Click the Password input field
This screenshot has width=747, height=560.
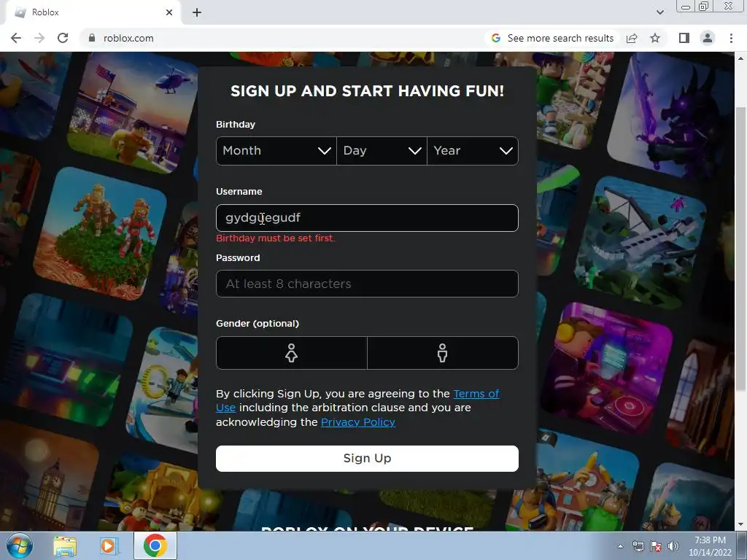point(367,284)
